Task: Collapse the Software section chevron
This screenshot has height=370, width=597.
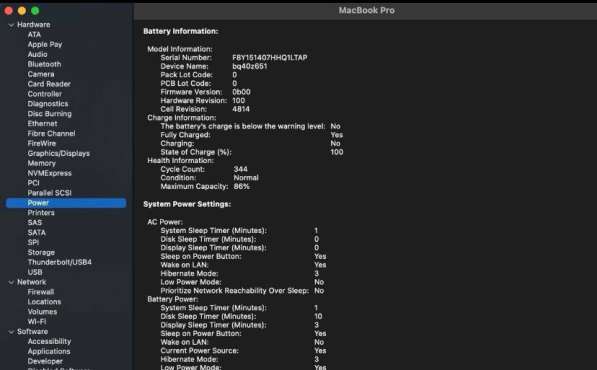Action: point(11,332)
